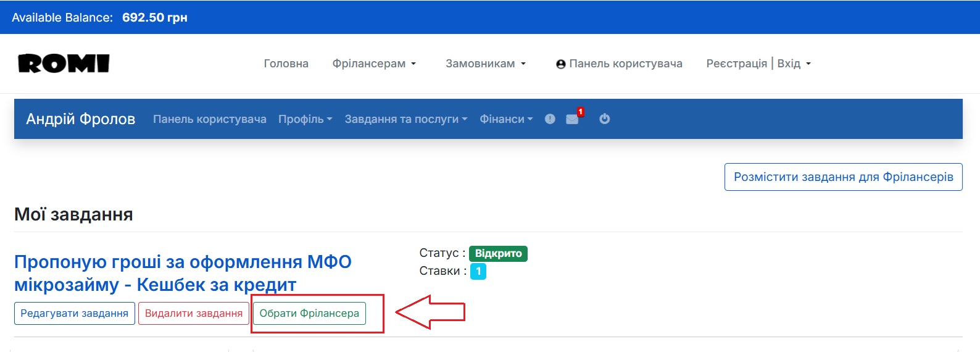
Task: Expand the Замовникам dropdown menu
Action: click(486, 64)
